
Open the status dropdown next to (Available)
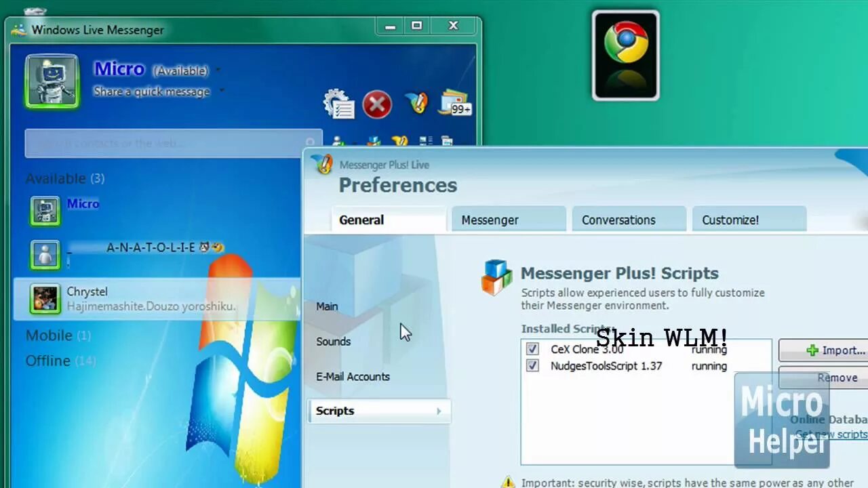[218, 70]
